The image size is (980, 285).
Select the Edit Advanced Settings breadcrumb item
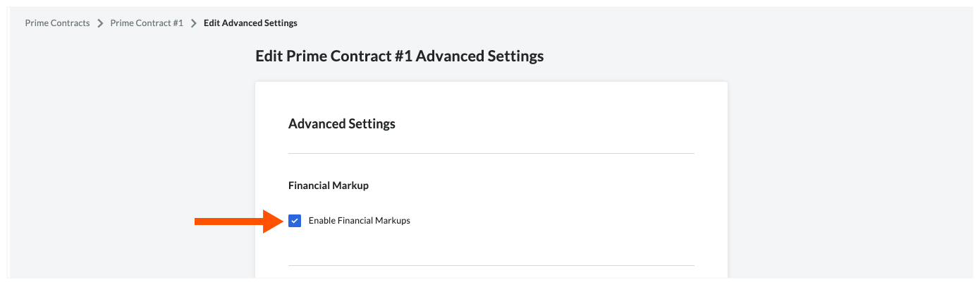pos(250,23)
